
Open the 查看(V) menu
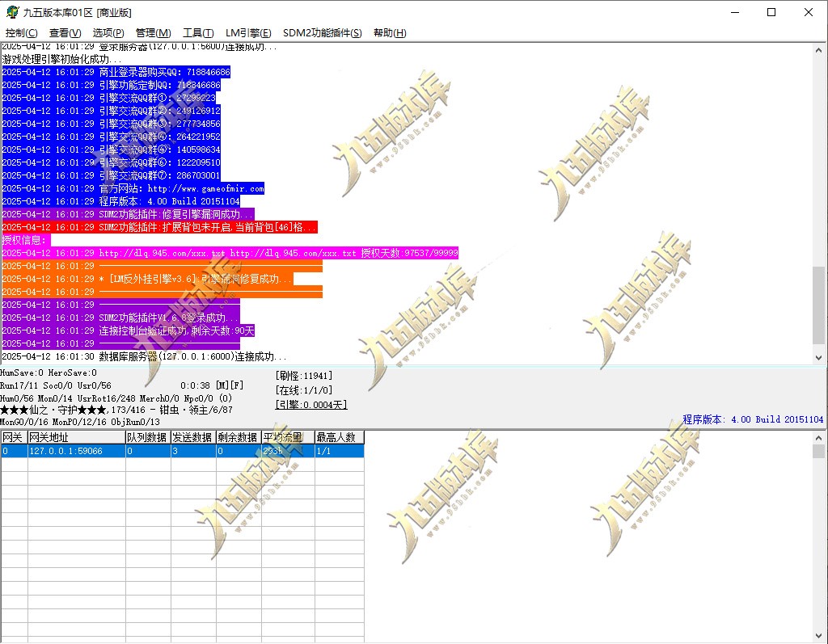coord(65,33)
